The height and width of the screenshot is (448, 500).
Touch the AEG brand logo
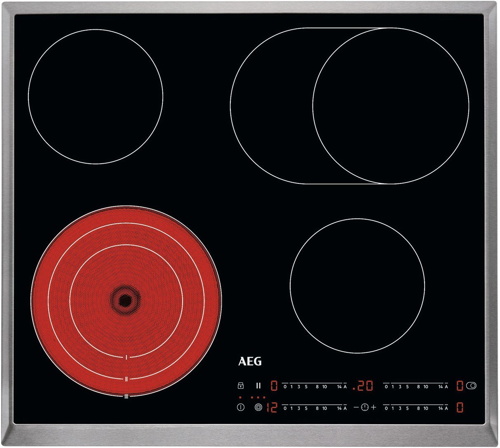[250, 361]
